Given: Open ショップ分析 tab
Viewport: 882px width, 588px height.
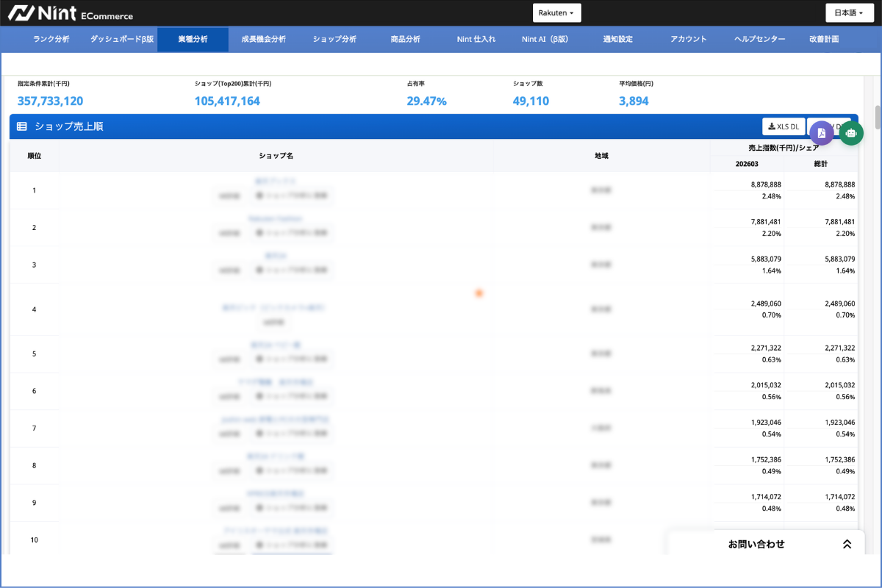Looking at the screenshot, I should [334, 39].
